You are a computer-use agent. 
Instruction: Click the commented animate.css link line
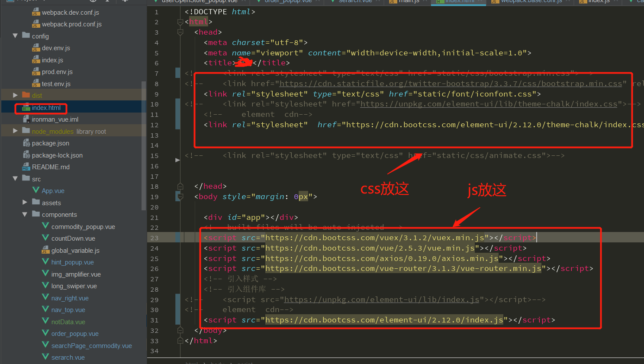374,155
